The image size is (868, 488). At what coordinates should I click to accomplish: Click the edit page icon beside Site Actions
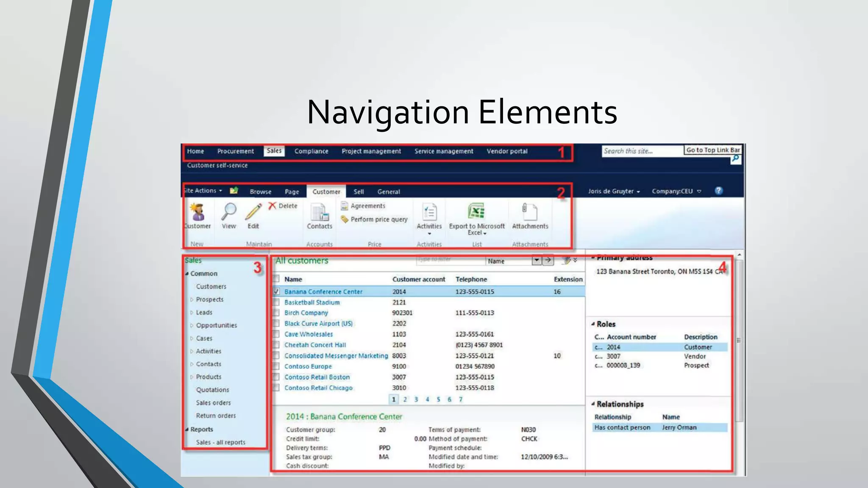(234, 191)
